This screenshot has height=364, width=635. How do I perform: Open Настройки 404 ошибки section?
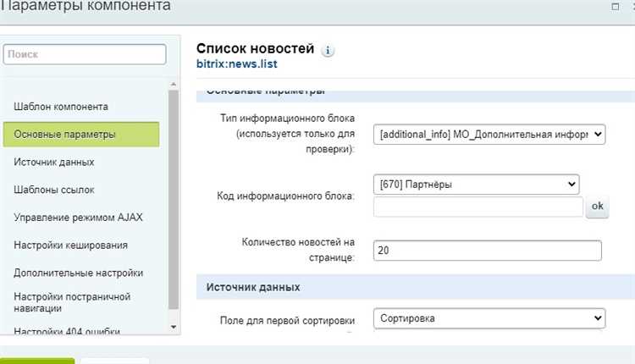coord(67,331)
